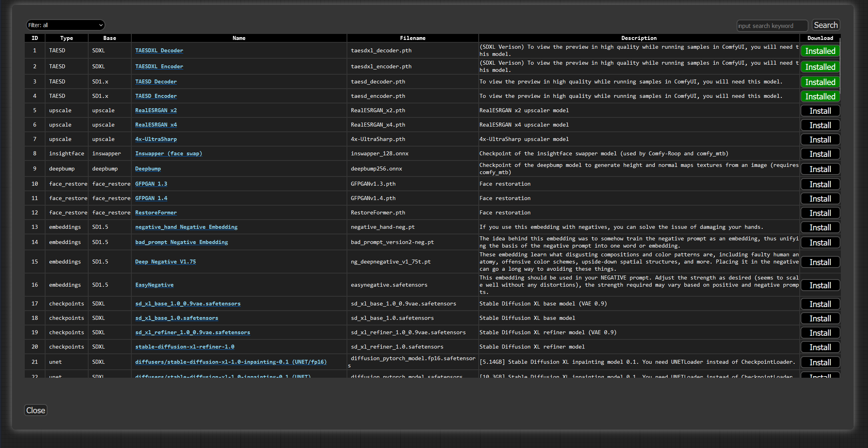Click Installed button for TAESDXL Encoder
The width and height of the screenshot is (868, 448).
pyautogui.click(x=820, y=67)
